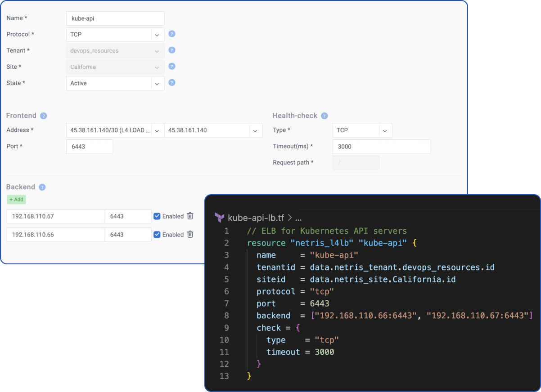Click the backend IP field 192.168.110.67
This screenshot has width=541, height=392.
click(56, 216)
